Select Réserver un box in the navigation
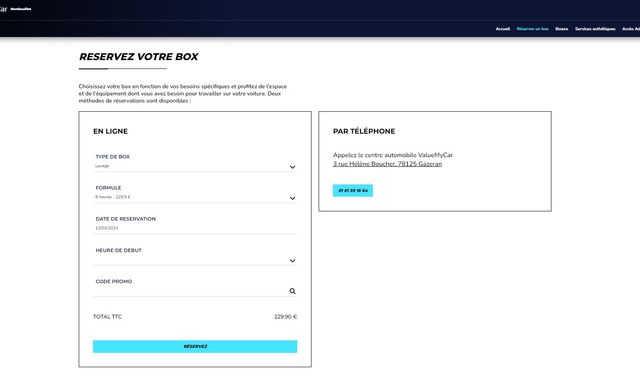The image size is (640, 384). point(532,29)
